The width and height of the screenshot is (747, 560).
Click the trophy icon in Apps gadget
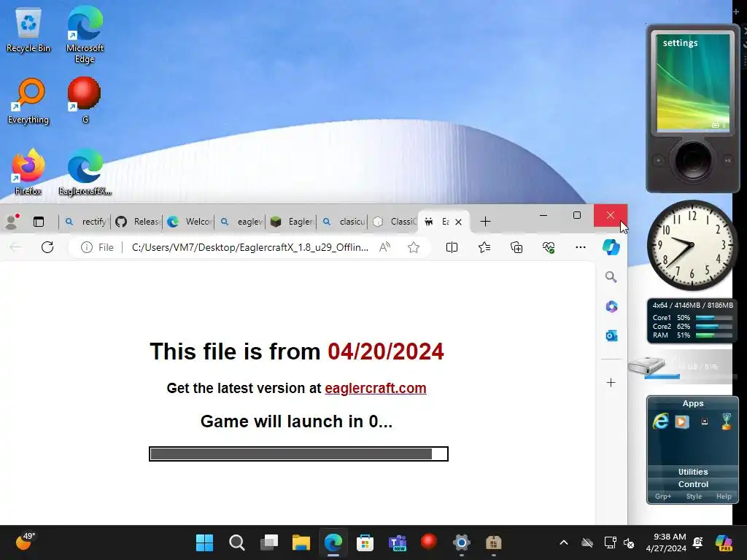726,421
